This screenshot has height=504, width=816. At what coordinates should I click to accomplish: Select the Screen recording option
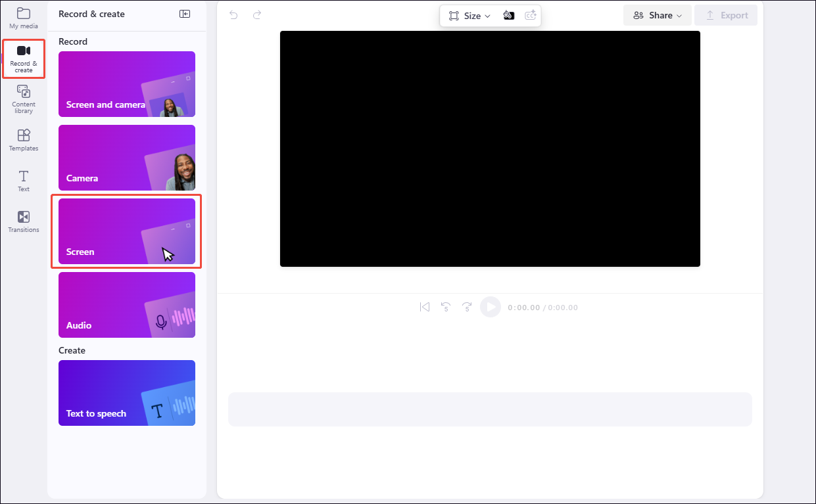pos(126,231)
